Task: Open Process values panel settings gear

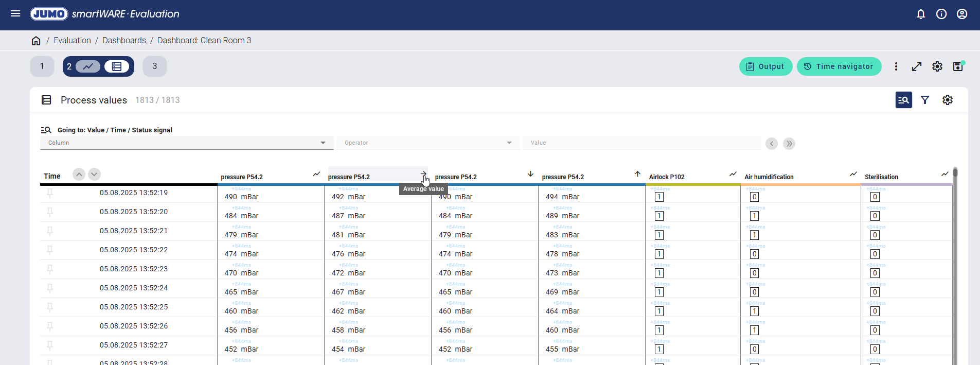Action: [x=947, y=100]
